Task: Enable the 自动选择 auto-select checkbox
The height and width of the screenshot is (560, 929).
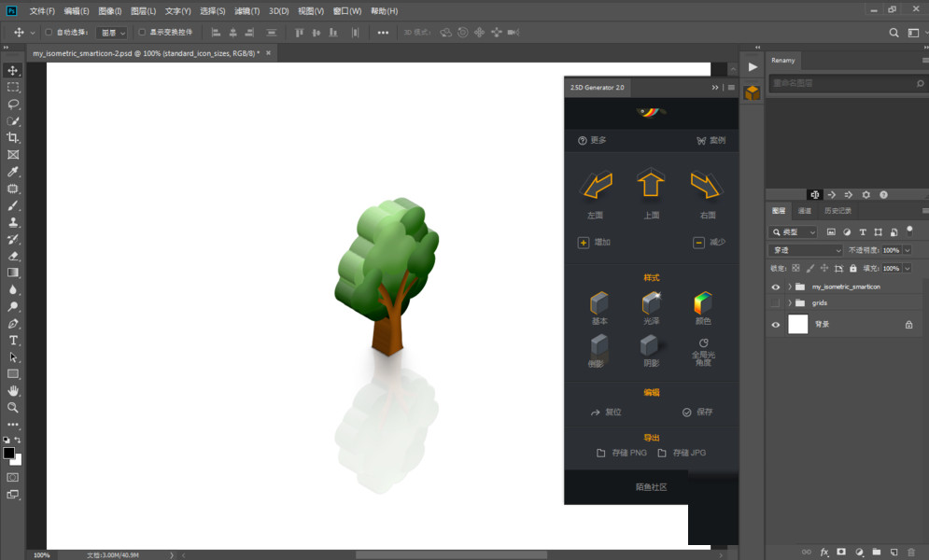Action: click(49, 32)
